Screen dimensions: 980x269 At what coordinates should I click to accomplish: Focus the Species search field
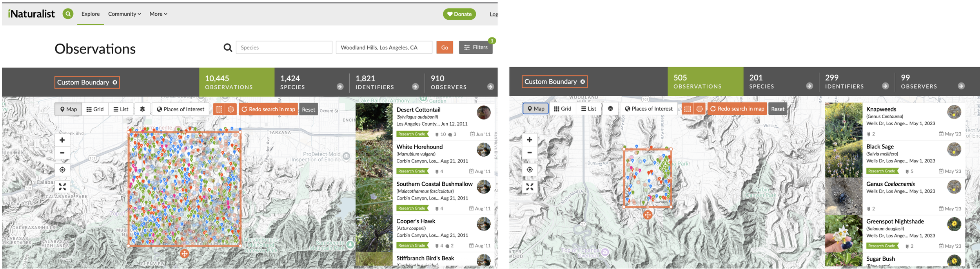[284, 48]
